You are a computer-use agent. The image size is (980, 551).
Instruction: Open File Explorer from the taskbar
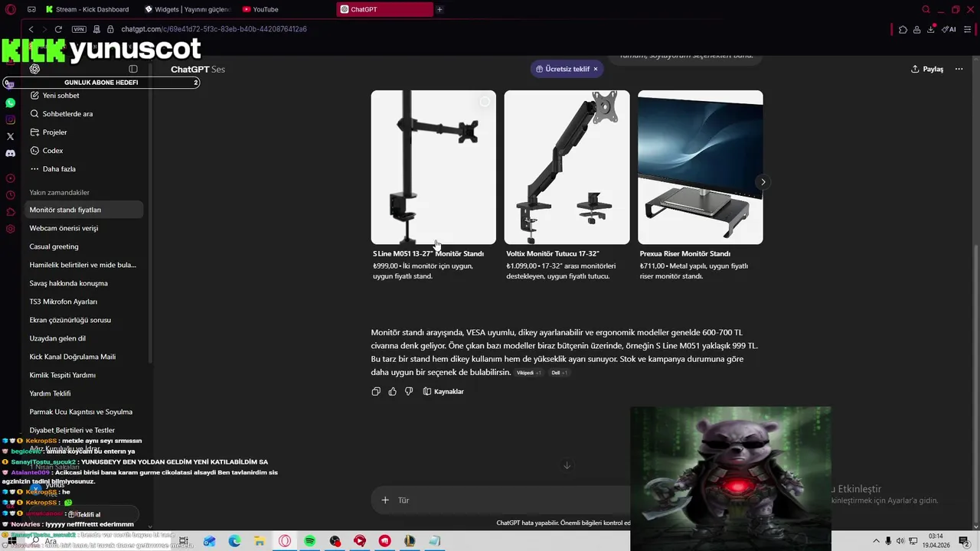(260, 541)
